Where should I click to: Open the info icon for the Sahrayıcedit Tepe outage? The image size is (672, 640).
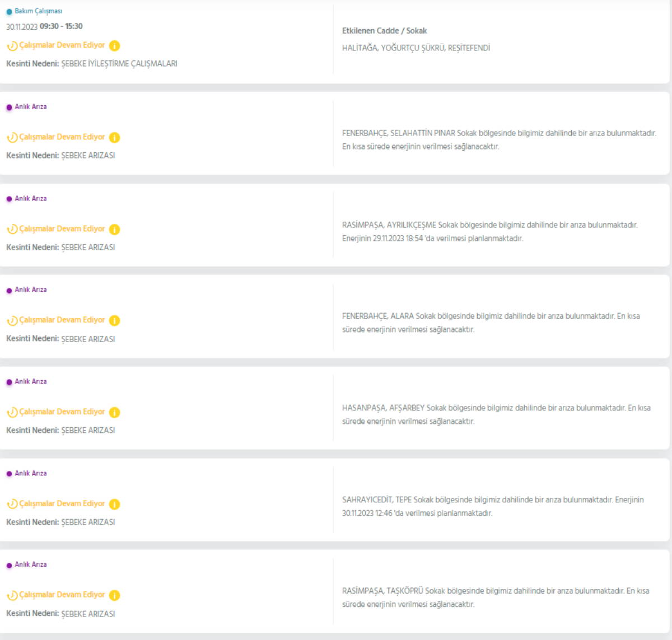coord(114,504)
